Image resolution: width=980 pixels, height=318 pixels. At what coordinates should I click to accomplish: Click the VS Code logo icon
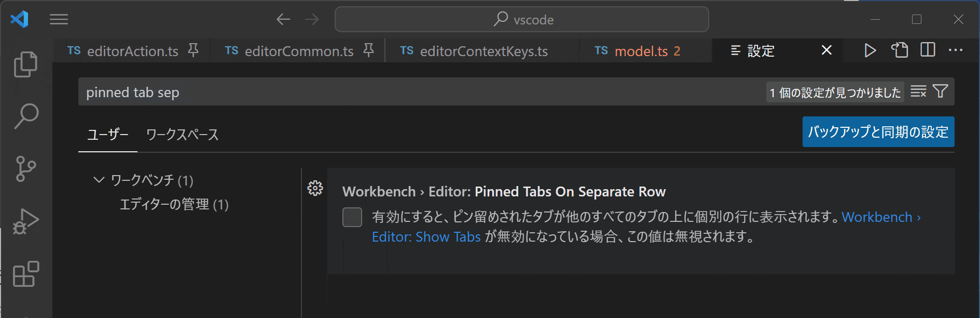pyautogui.click(x=20, y=20)
